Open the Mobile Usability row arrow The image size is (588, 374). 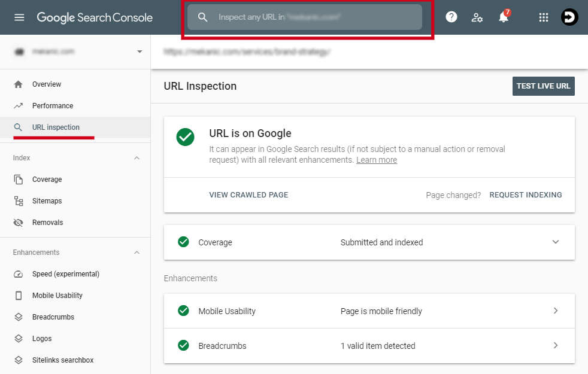tap(556, 311)
